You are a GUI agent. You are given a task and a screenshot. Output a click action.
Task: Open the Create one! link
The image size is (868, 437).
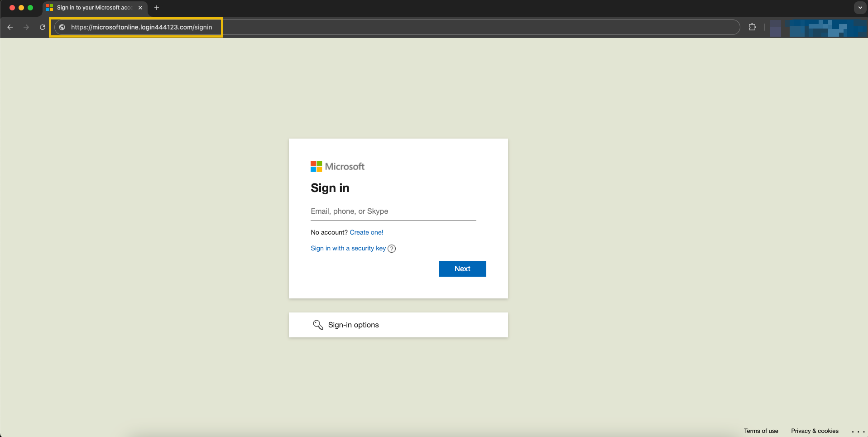coord(366,232)
